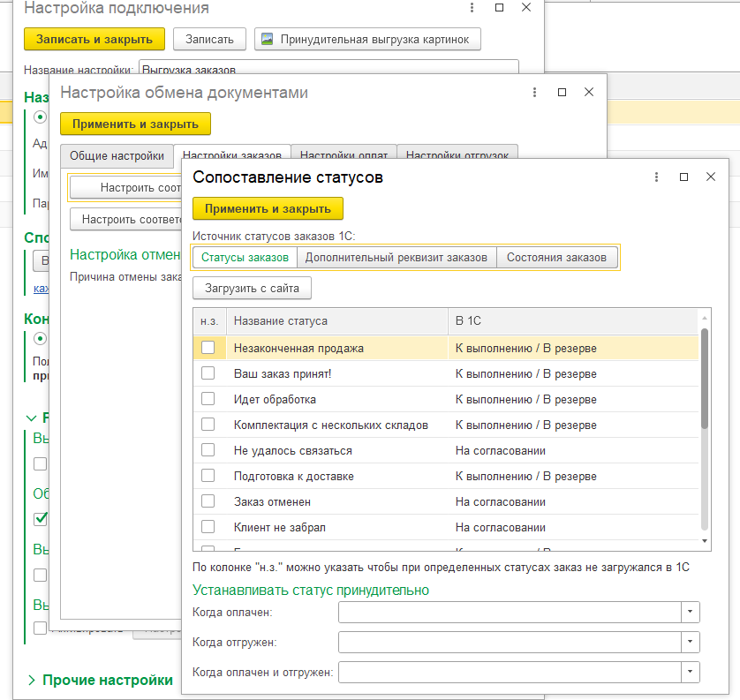Image resolution: width=740 pixels, height=700 pixels.
Task: Click В 1С cell for Идет обработка
Action: [x=573, y=399]
